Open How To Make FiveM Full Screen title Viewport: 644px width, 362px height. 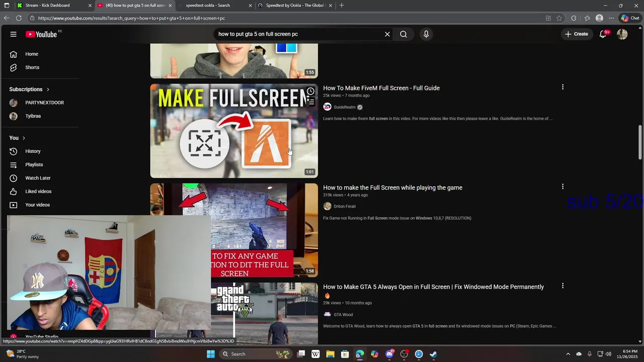click(x=381, y=88)
